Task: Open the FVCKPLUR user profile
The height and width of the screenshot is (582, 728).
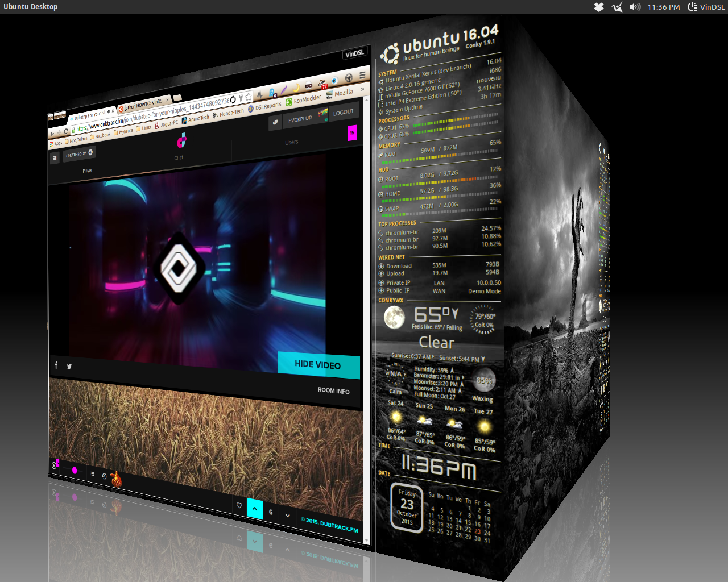Action: [305, 117]
